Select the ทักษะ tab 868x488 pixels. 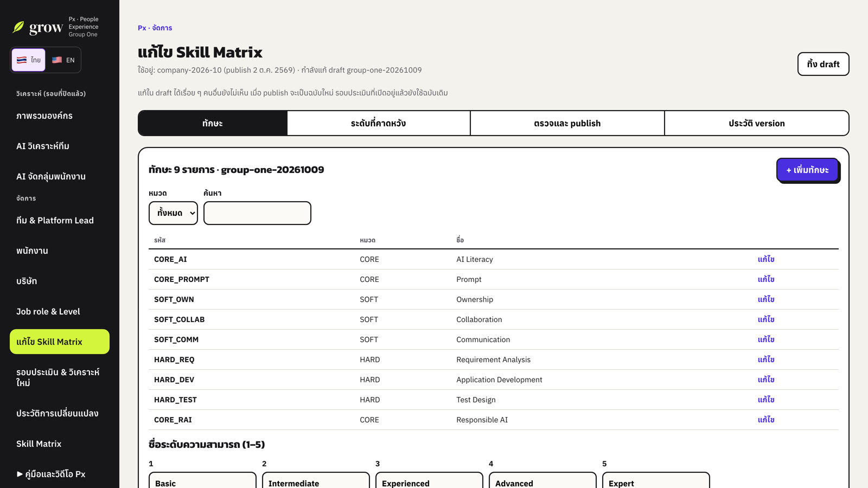[213, 123]
